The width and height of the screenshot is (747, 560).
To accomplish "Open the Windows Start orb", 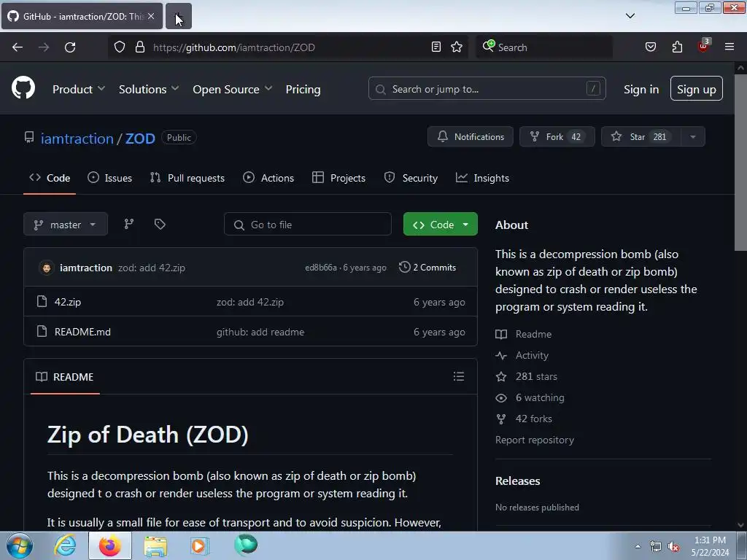I will pyautogui.click(x=19, y=545).
